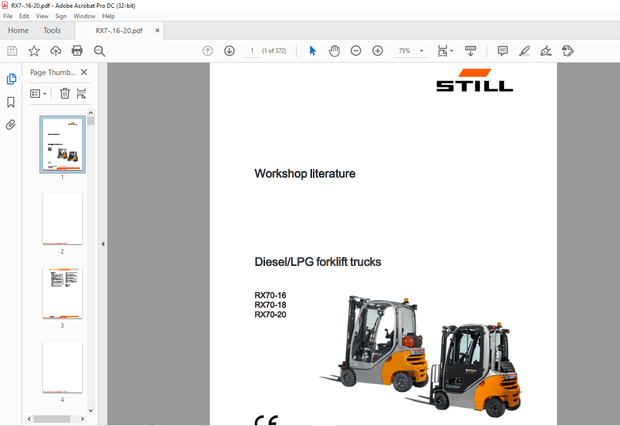Screen dimensions: 620x426
Task: Print the document with printer icon
Action: click(x=77, y=51)
